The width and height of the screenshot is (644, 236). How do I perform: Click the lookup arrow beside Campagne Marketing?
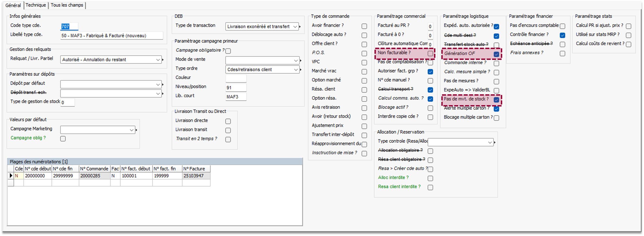pos(136,130)
